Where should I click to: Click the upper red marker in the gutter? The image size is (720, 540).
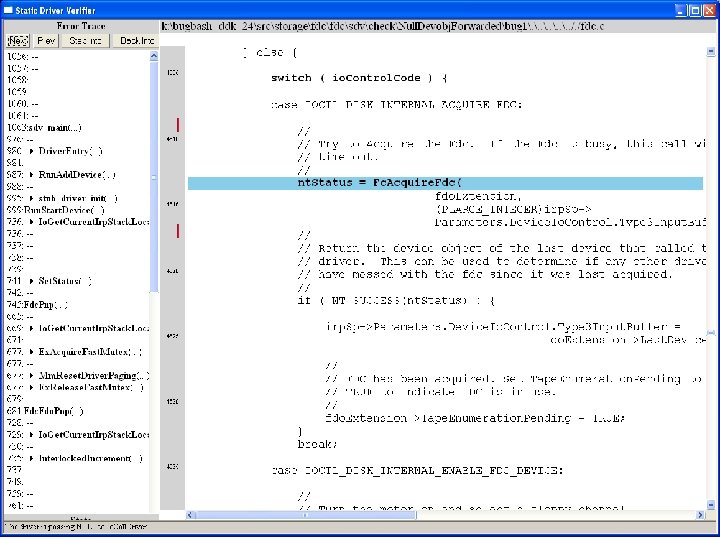(178, 124)
